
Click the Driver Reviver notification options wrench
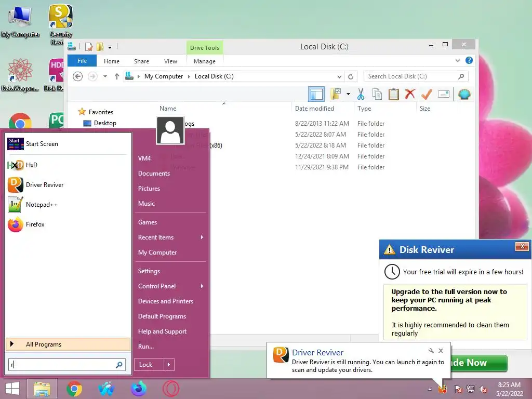(x=431, y=351)
